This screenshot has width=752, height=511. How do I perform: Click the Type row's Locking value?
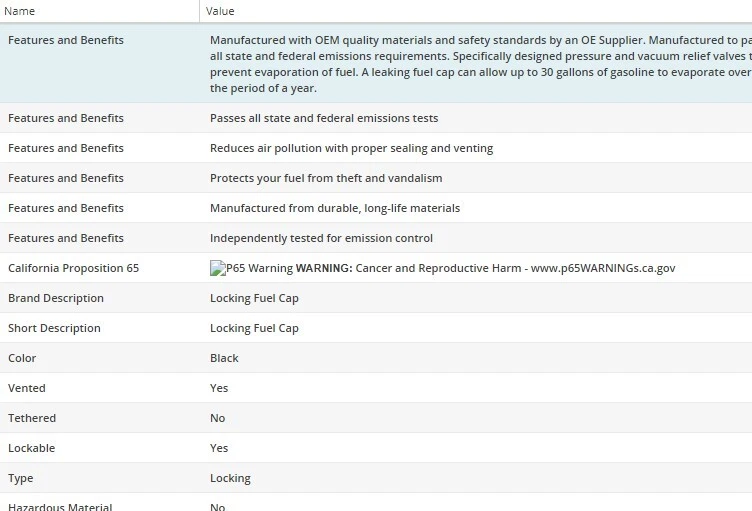tap(230, 478)
